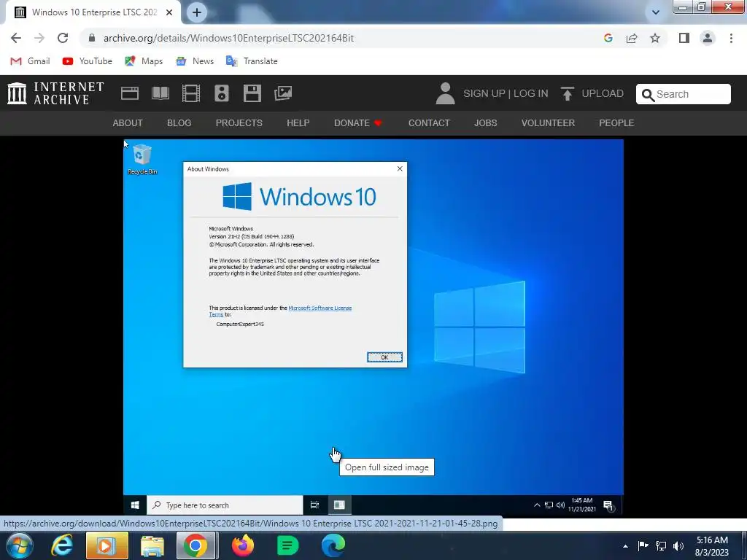Open the ABOUT menu item
Image resolution: width=747 pixels, height=560 pixels.
point(128,122)
